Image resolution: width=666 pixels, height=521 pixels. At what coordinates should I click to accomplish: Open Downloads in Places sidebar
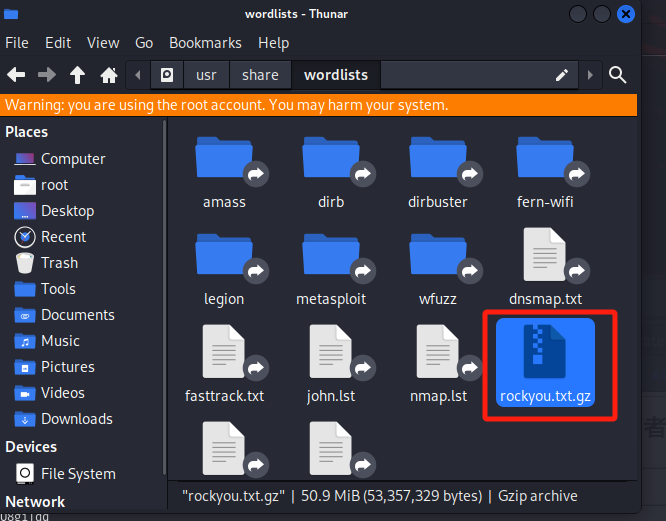click(63, 419)
